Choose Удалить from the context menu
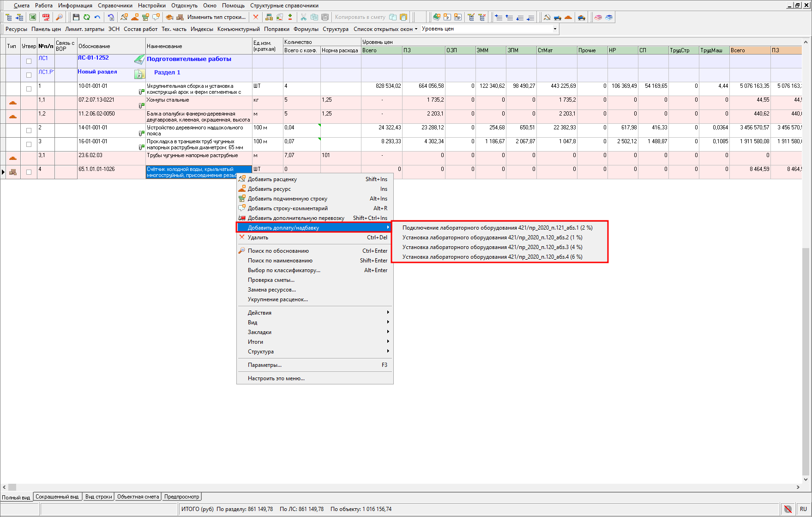 [x=258, y=237]
